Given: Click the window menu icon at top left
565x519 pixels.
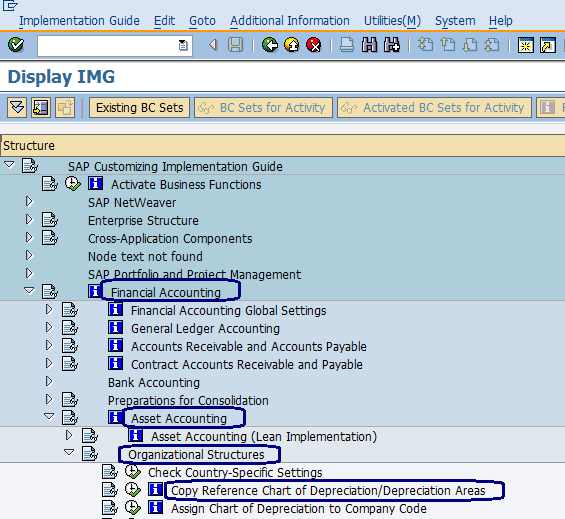Looking at the screenshot, I should (x=10, y=5).
